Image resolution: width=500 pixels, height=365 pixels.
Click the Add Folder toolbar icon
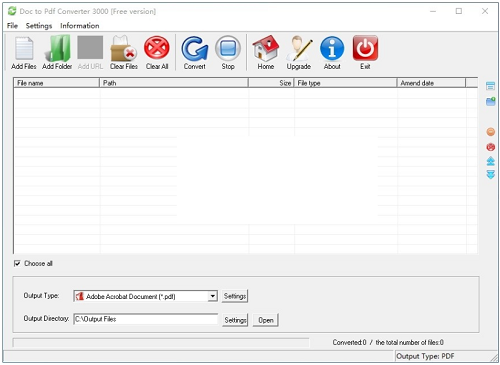[x=57, y=53]
